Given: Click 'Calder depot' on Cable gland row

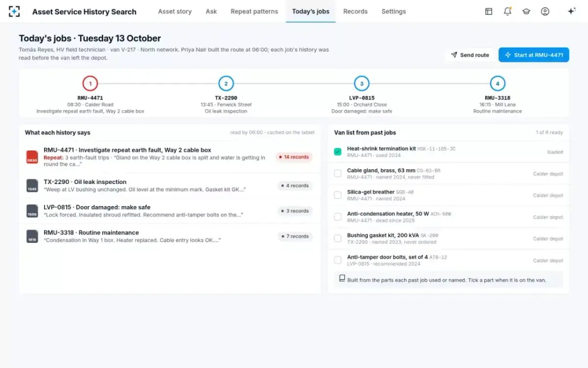Looking at the screenshot, I should pyautogui.click(x=548, y=174).
